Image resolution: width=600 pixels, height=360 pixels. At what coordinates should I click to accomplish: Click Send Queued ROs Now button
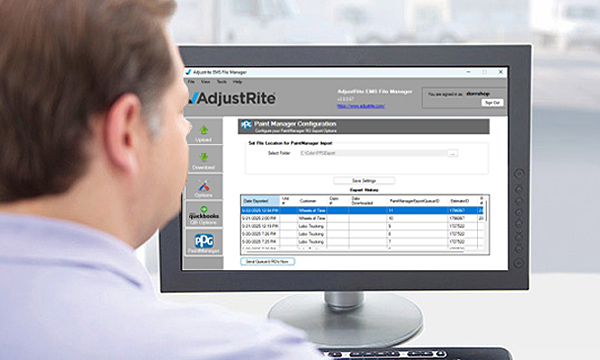pyautogui.click(x=267, y=261)
